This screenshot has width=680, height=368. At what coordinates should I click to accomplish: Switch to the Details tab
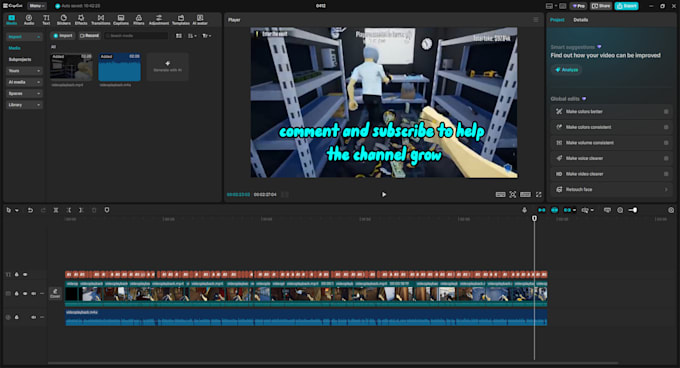pos(581,20)
